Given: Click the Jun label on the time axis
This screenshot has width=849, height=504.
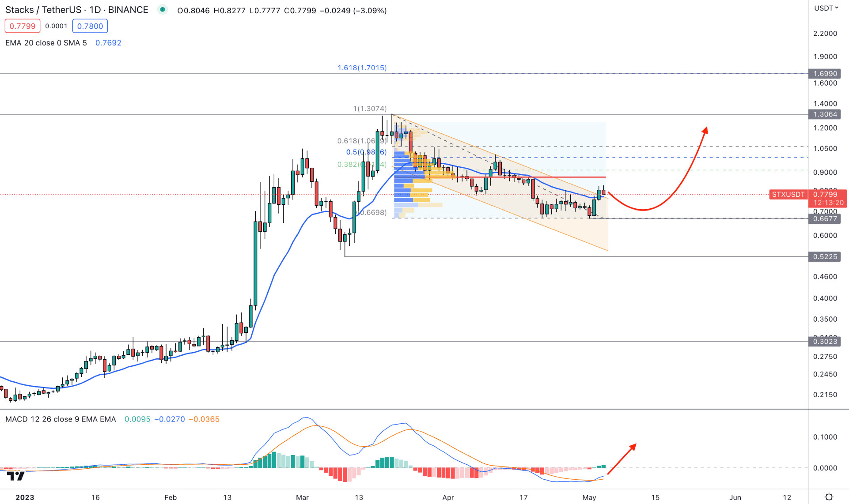Looking at the screenshot, I should 735,497.
